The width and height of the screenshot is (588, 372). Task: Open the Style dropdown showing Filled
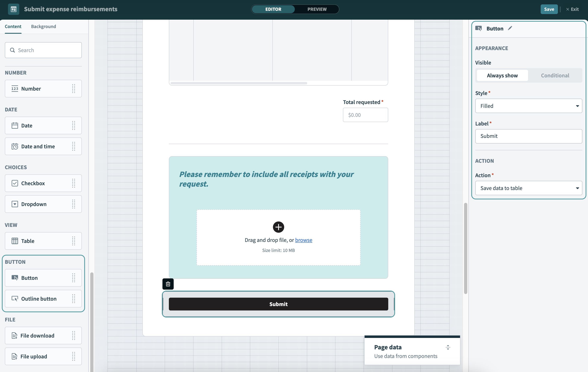[528, 106]
